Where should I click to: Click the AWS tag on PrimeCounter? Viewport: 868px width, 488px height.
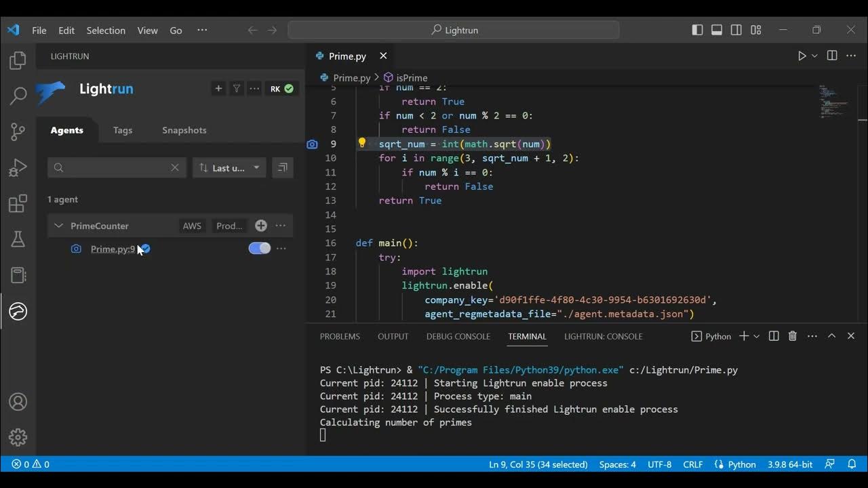coord(192,226)
